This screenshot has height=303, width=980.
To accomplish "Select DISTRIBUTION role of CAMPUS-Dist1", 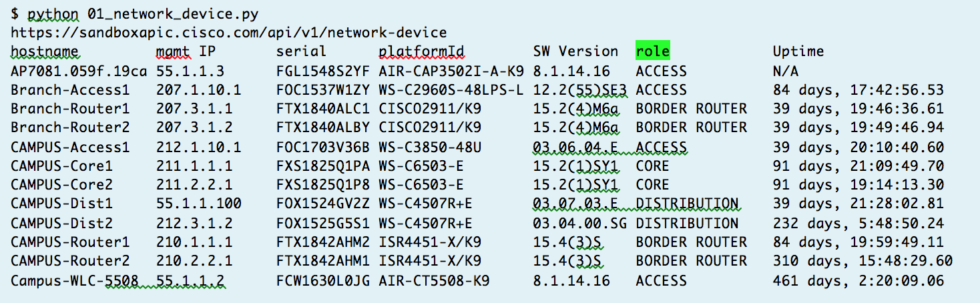I will pos(687,203).
